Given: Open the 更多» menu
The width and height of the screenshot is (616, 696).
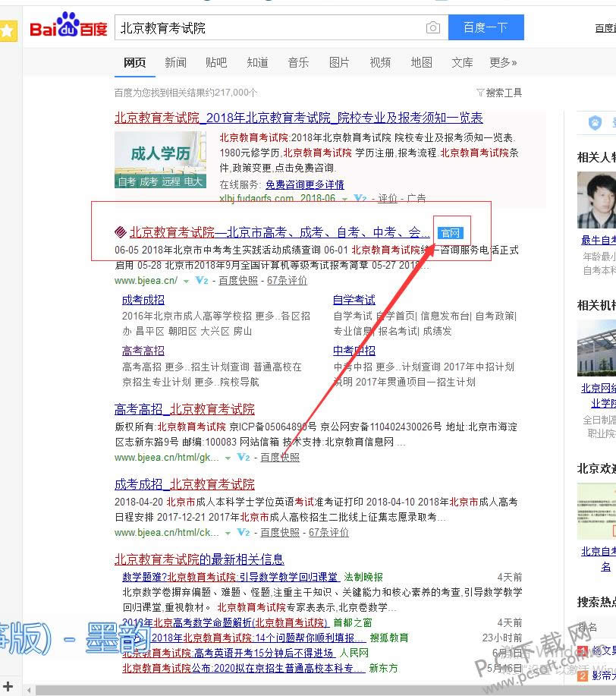Looking at the screenshot, I should pos(503,62).
